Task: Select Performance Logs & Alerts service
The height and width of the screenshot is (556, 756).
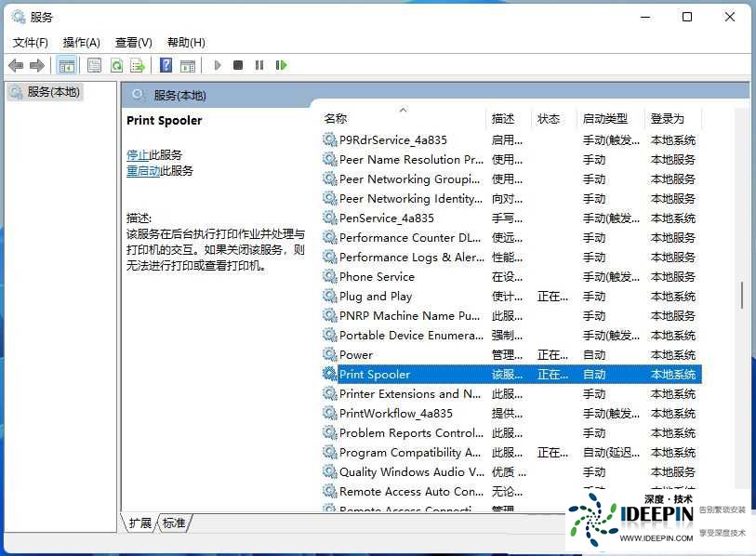Action: [511, 257]
